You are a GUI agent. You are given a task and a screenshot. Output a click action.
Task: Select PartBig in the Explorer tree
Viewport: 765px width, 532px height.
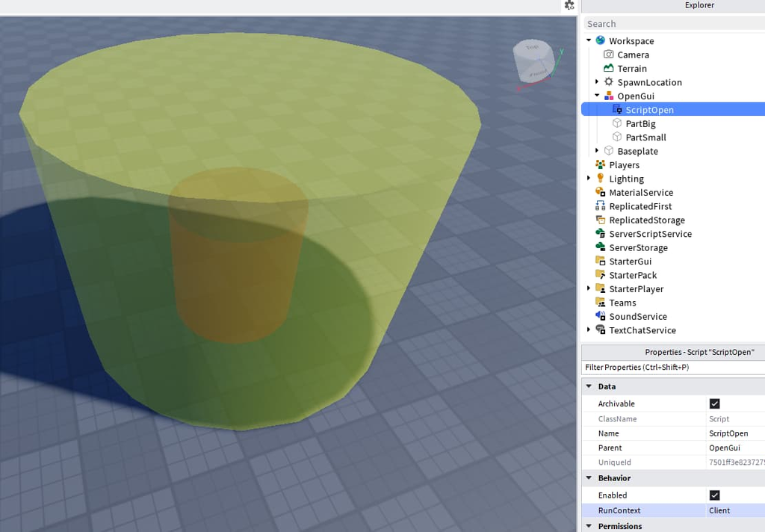pyautogui.click(x=640, y=123)
